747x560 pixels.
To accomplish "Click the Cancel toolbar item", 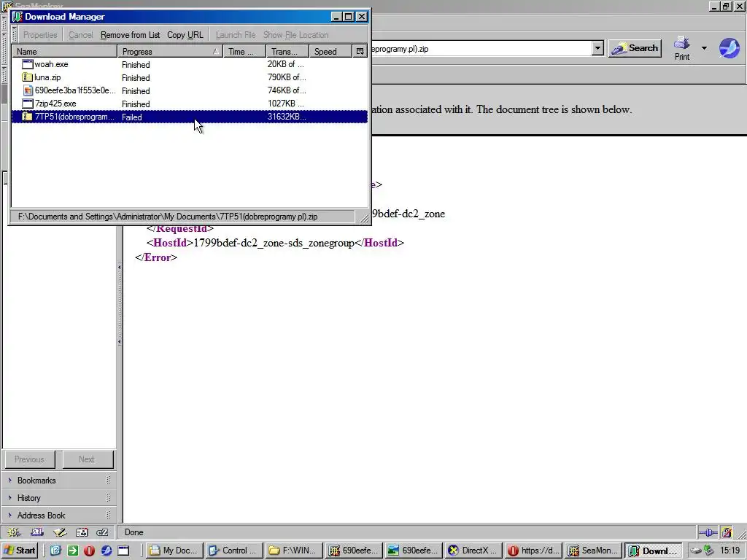I will point(80,35).
